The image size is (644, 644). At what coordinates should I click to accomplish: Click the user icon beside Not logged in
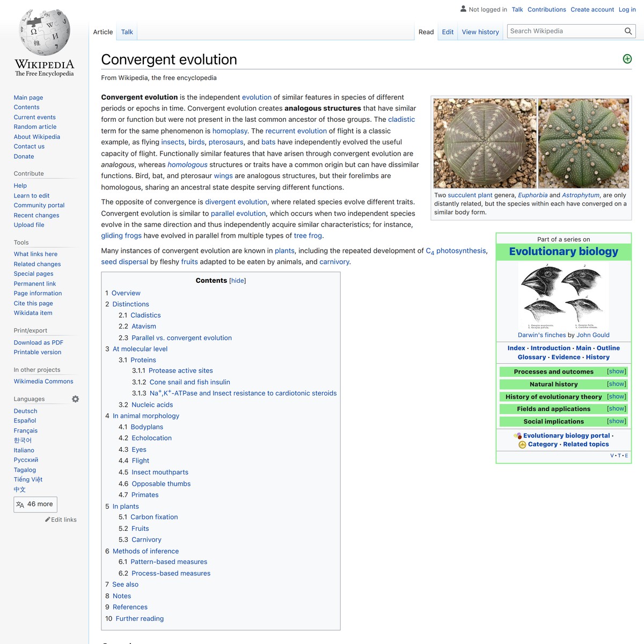(x=463, y=9)
